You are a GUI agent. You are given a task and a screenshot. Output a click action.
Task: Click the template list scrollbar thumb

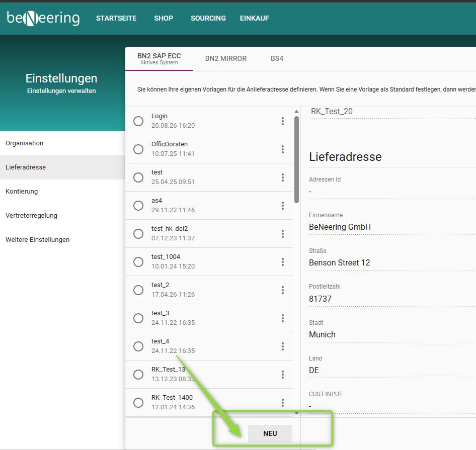point(296,159)
